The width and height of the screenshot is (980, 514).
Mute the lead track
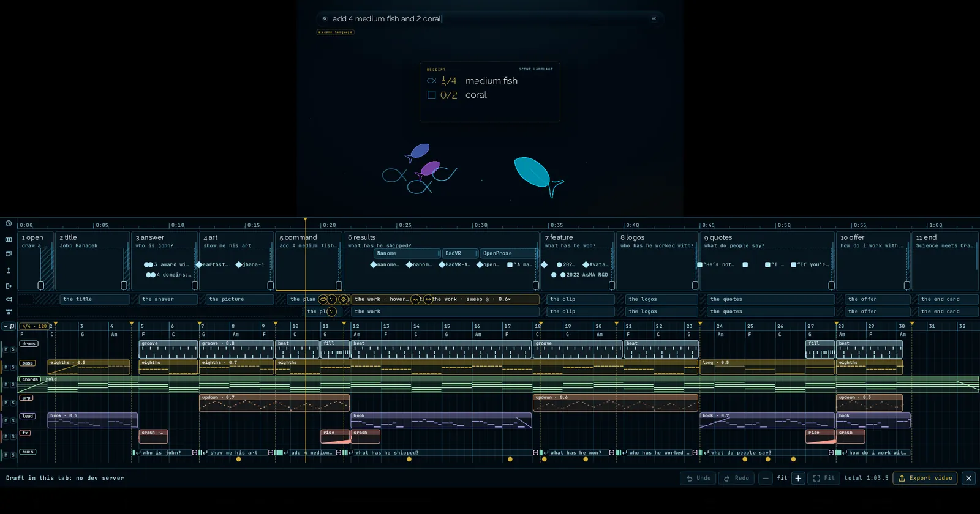(x=6, y=420)
